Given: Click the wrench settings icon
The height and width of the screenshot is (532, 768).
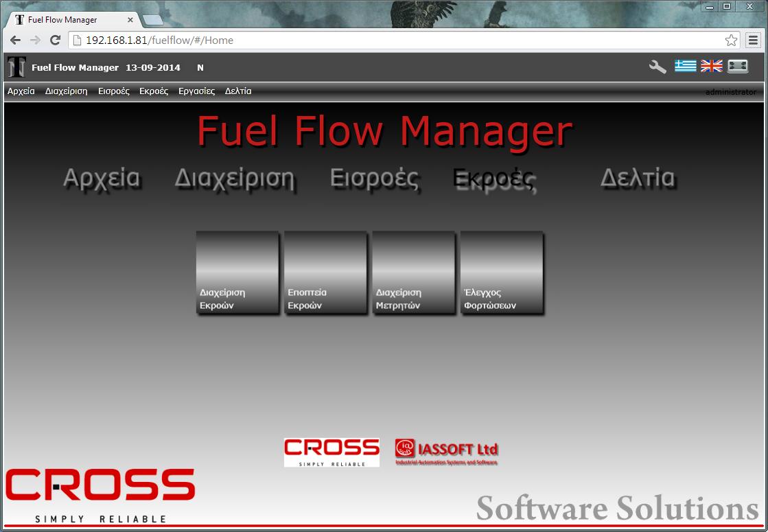Looking at the screenshot, I should coord(658,67).
